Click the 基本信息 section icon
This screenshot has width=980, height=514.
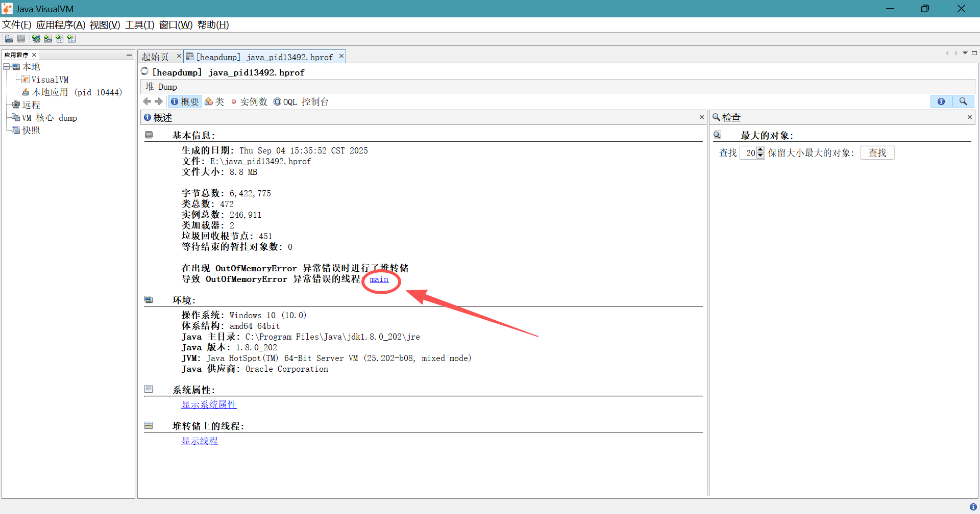(x=149, y=135)
